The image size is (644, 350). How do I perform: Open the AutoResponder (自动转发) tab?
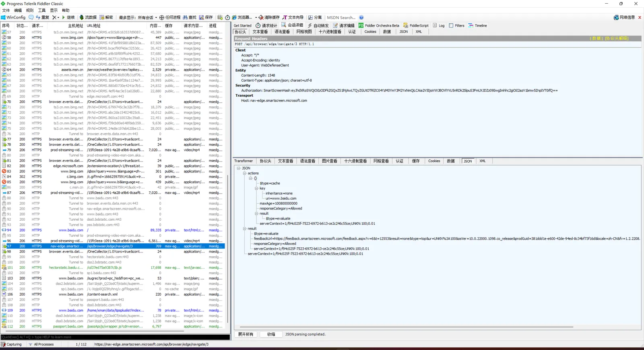pos(318,25)
